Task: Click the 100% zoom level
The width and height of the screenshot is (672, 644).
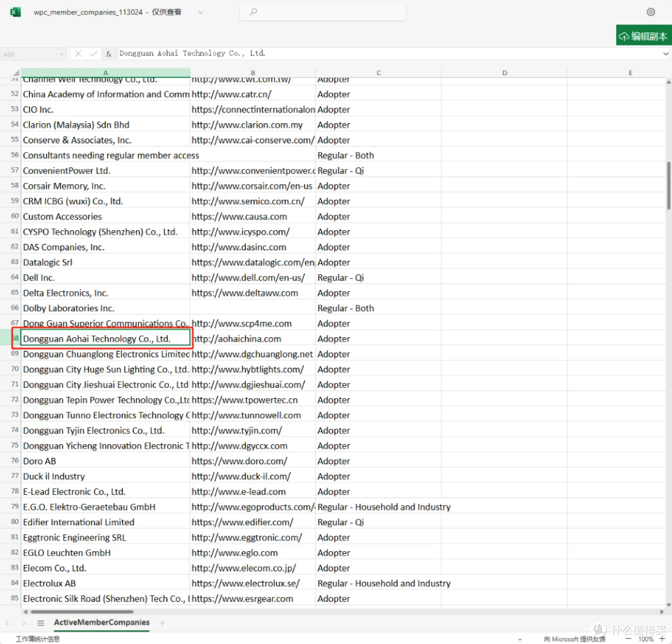Action: [x=645, y=639]
